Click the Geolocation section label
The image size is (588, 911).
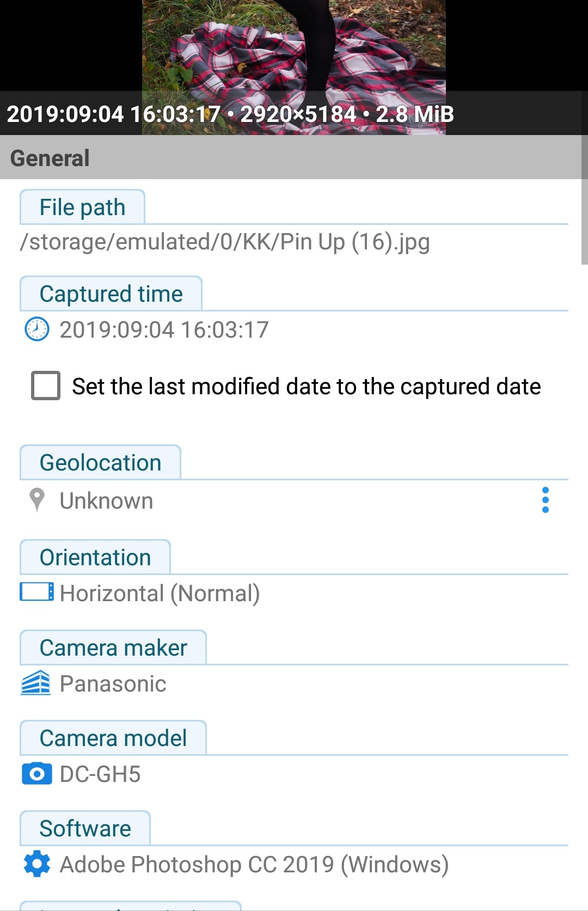coord(100,462)
